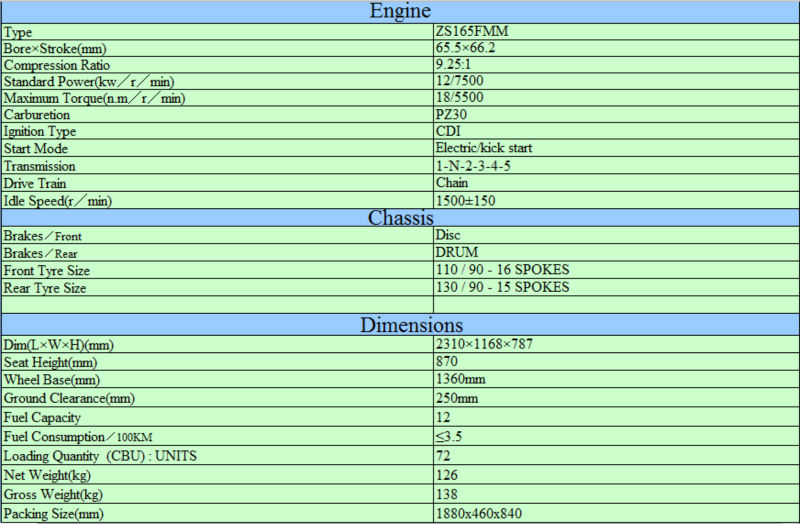Select the Type label cell

(x=217, y=32)
